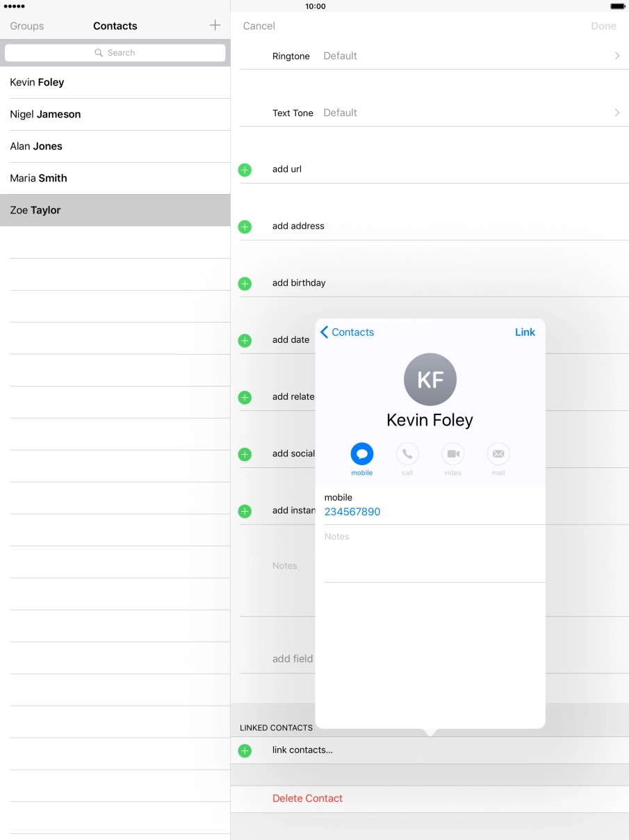Screen dimensions: 629x840
Task: Tap the Search field in contacts
Action: [x=115, y=53]
